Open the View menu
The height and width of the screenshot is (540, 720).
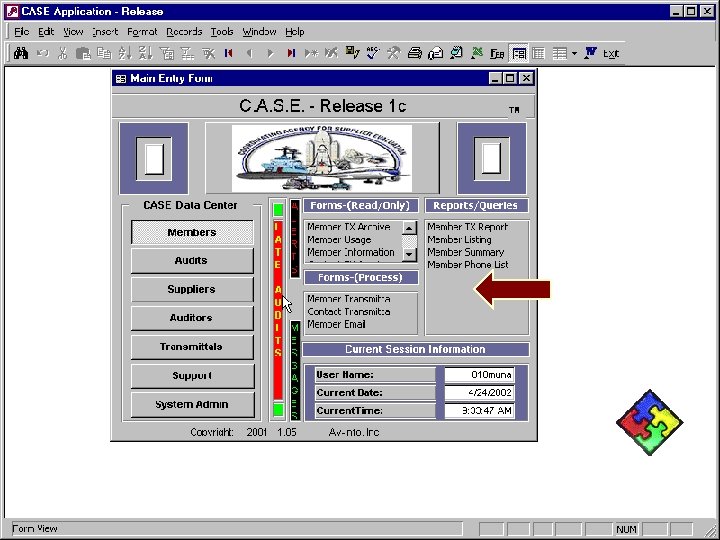pyautogui.click(x=73, y=32)
